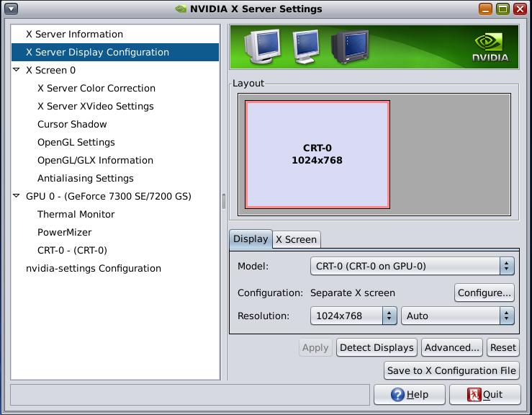Click the Reset button
The height and width of the screenshot is (415, 532).
[502, 347]
